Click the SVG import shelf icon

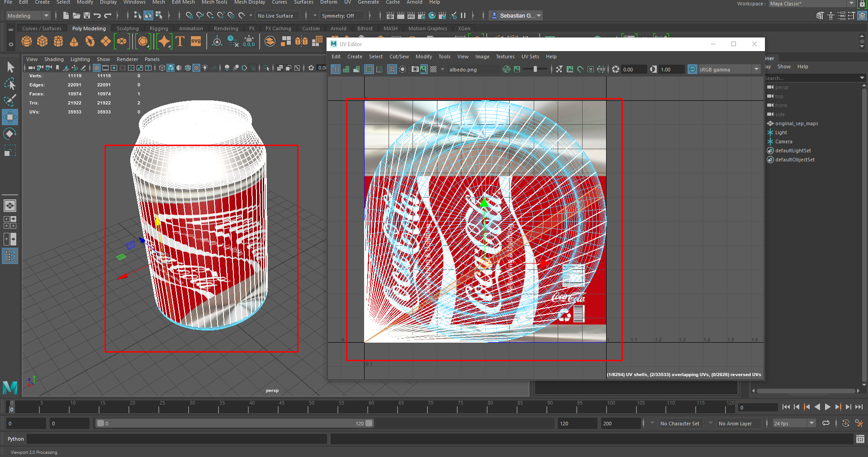point(196,42)
